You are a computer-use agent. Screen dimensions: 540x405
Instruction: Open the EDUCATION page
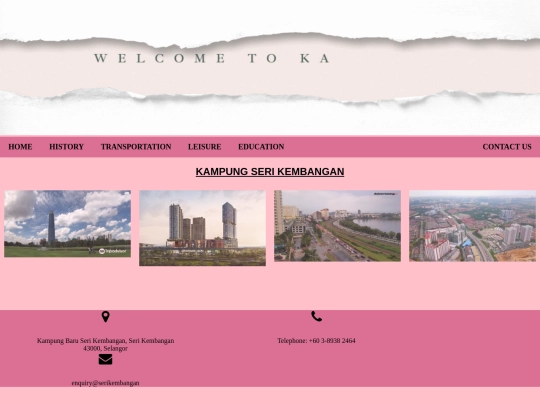coord(261,147)
